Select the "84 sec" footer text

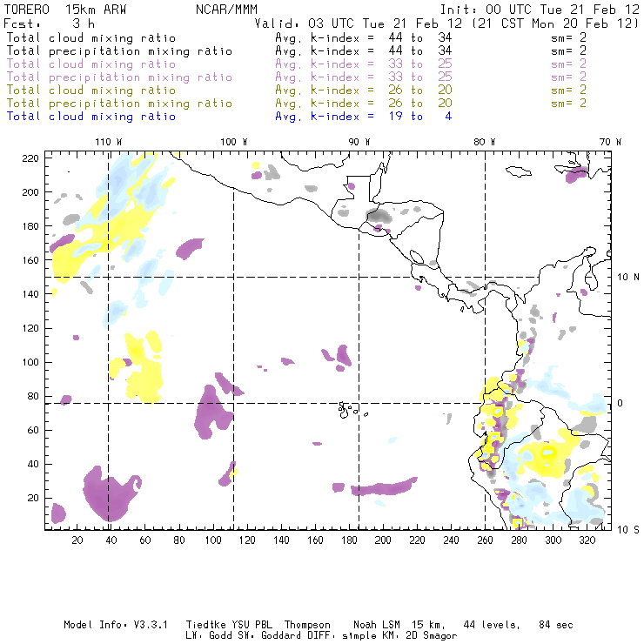click(556, 625)
